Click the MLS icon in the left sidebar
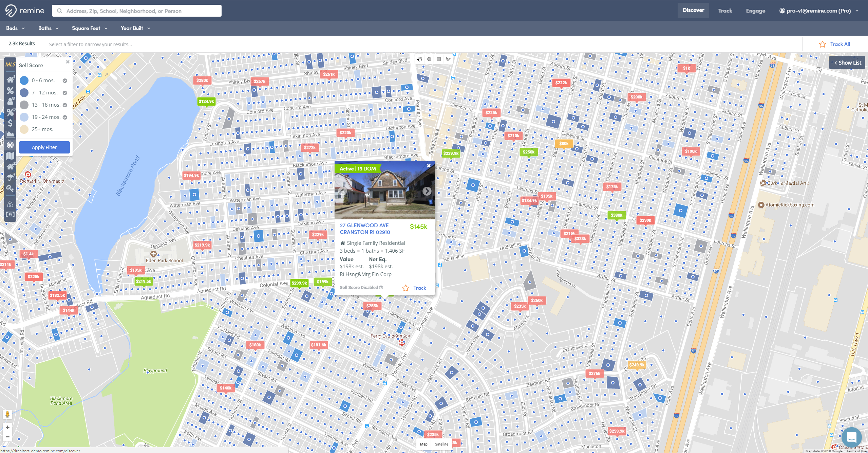This screenshot has height=453, width=868. (x=10, y=65)
